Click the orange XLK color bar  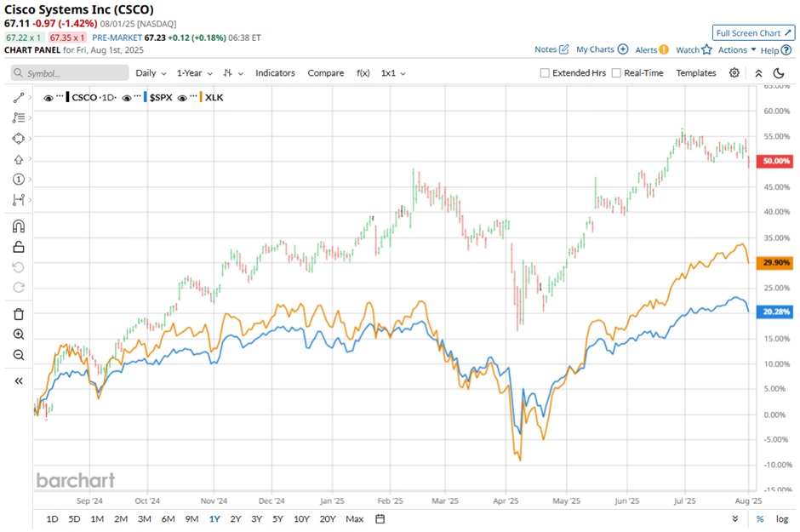coord(201,97)
